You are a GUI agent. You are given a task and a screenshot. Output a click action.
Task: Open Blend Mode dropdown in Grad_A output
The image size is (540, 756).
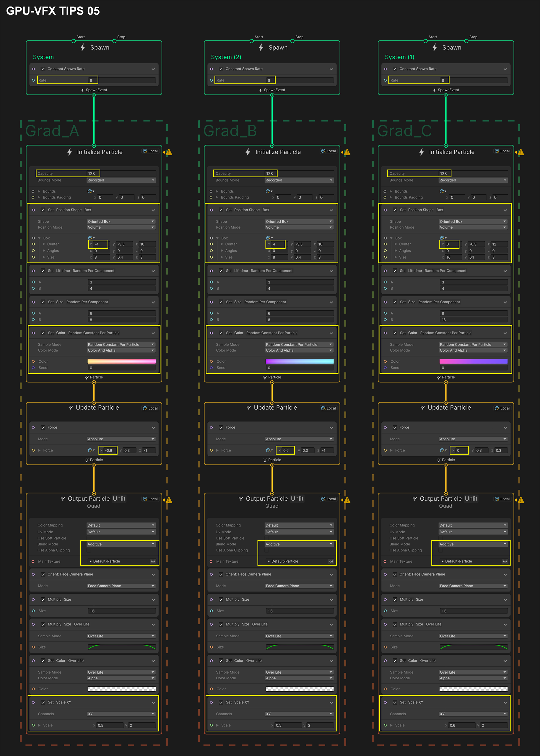(x=121, y=544)
